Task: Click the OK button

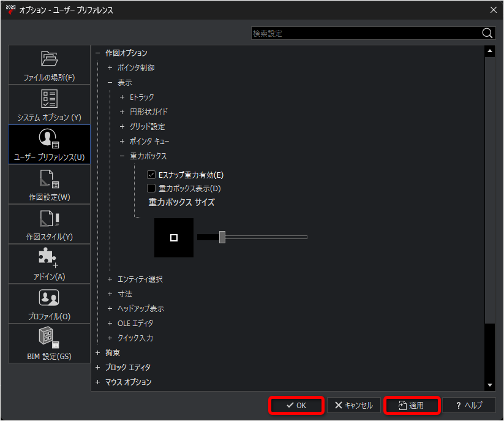Action: [x=296, y=405]
